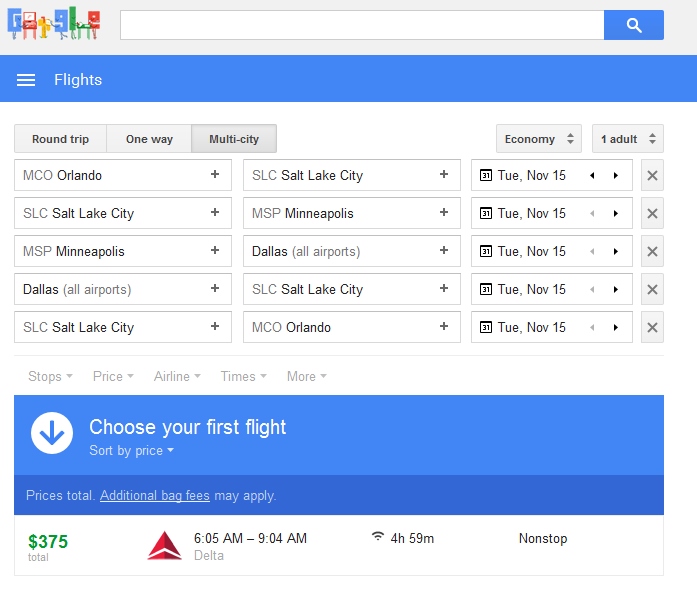Click the Google doodle logo
Viewport: 697px width, 599px height.
(54, 25)
